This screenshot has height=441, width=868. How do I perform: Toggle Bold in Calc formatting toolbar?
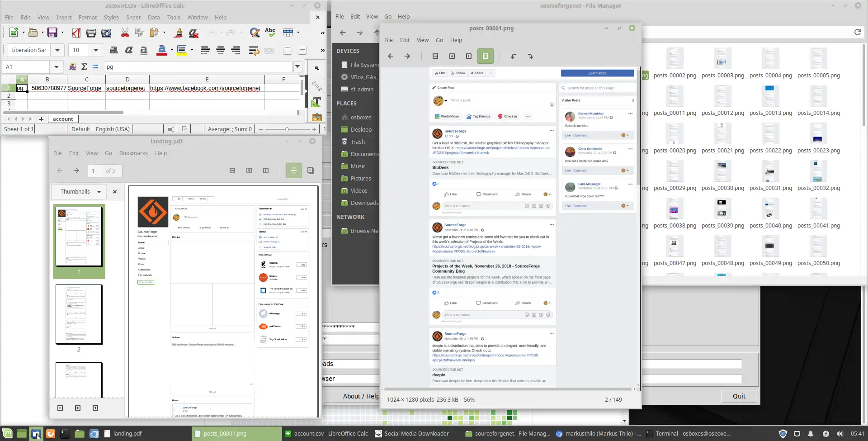(x=114, y=50)
